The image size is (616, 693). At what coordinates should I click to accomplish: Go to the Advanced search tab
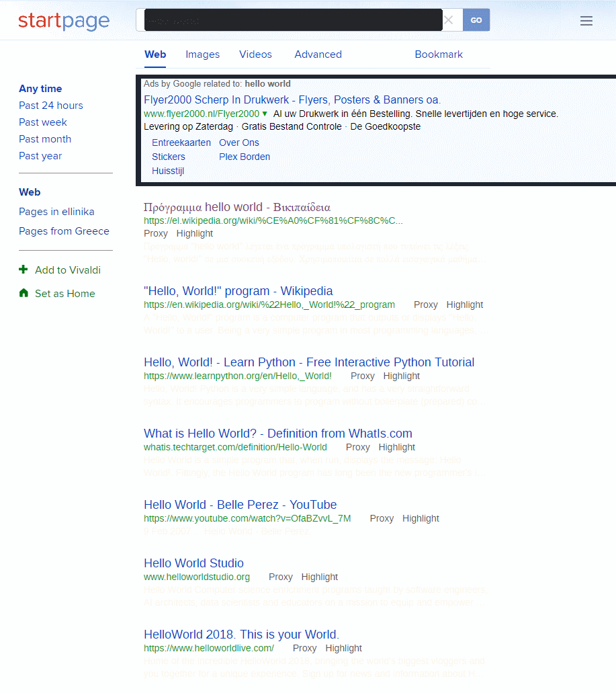point(318,54)
